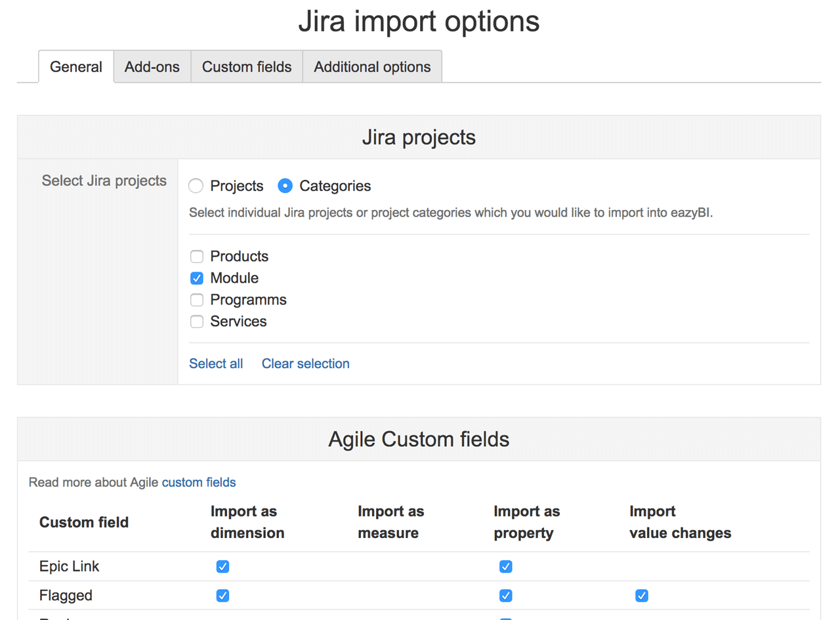Uncheck the Module category checkbox
This screenshot has width=840, height=620.
197,278
